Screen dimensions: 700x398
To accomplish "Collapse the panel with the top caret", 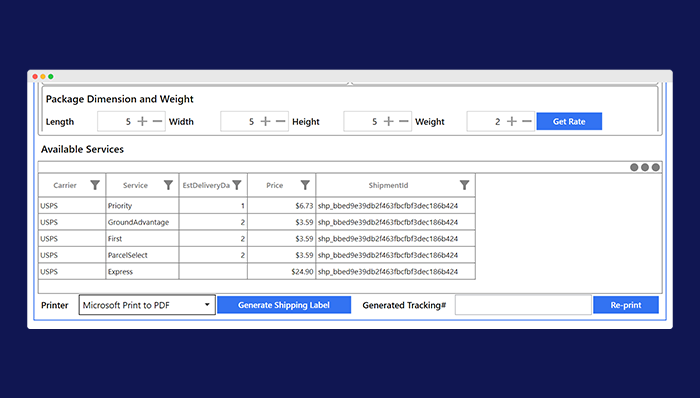I will pyautogui.click(x=350, y=83).
